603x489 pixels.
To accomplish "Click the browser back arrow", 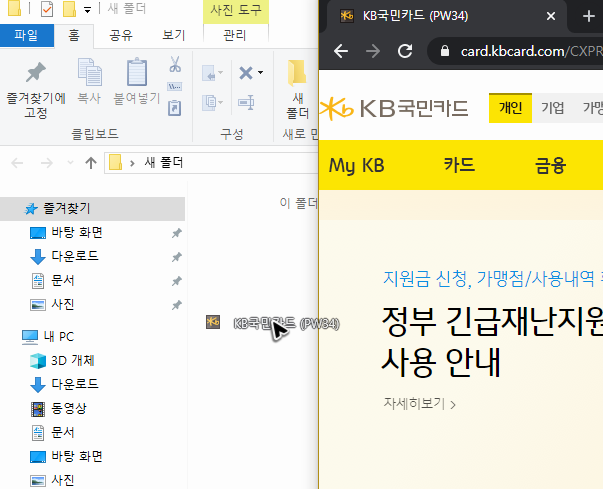I will point(341,51).
